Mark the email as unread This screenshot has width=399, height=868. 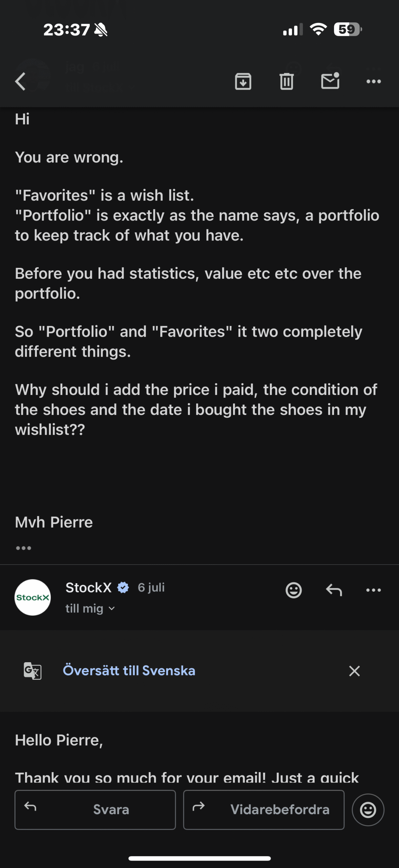pos(330,81)
